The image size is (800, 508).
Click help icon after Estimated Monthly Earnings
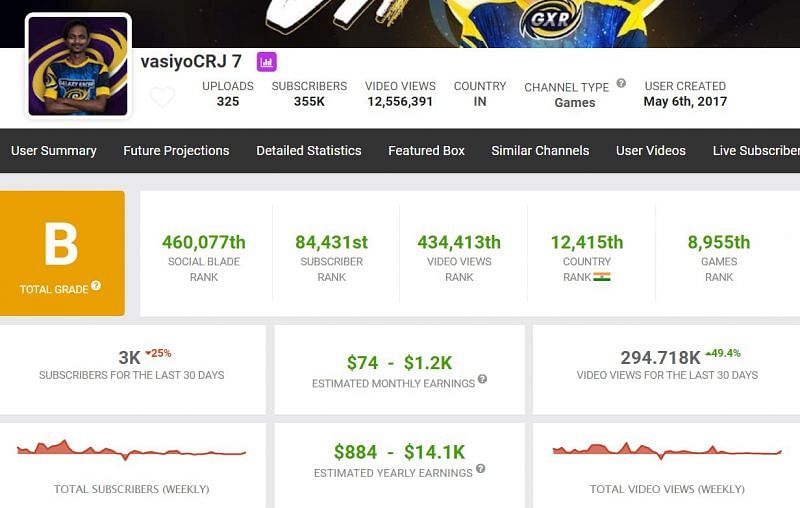[482, 380]
